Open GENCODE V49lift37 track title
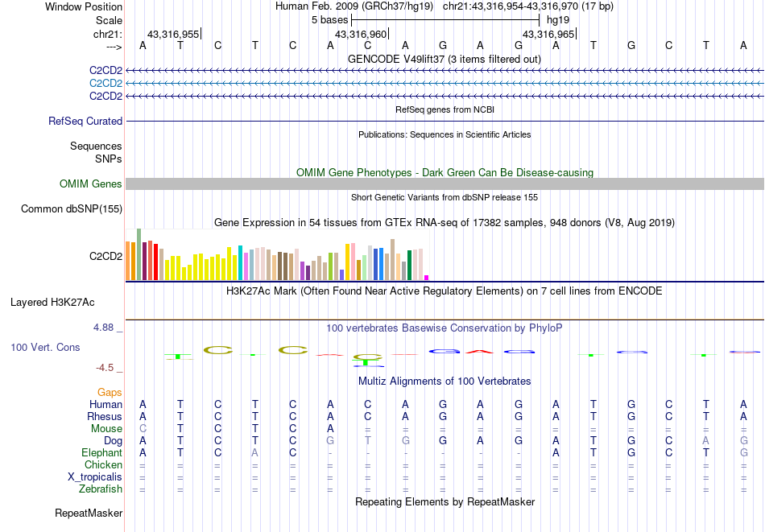The width and height of the screenshot is (765, 532). [x=445, y=59]
